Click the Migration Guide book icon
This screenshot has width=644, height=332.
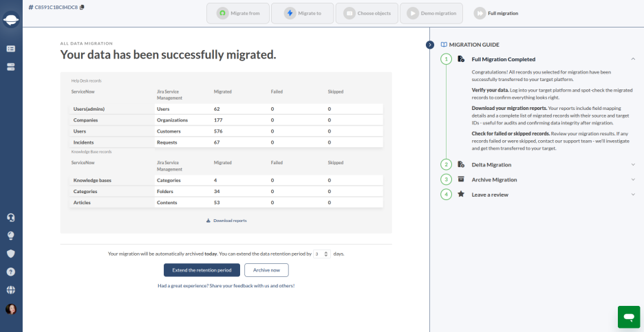pyautogui.click(x=444, y=45)
